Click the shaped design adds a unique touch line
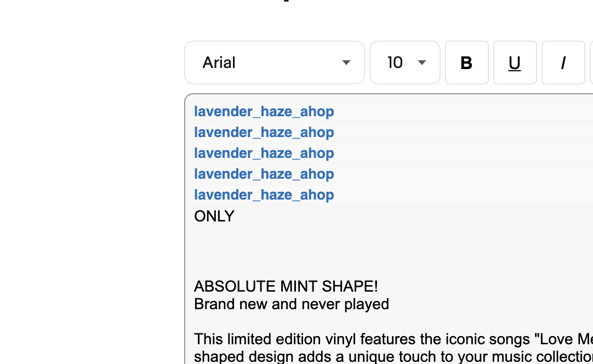This screenshot has width=593, height=364. point(394,356)
